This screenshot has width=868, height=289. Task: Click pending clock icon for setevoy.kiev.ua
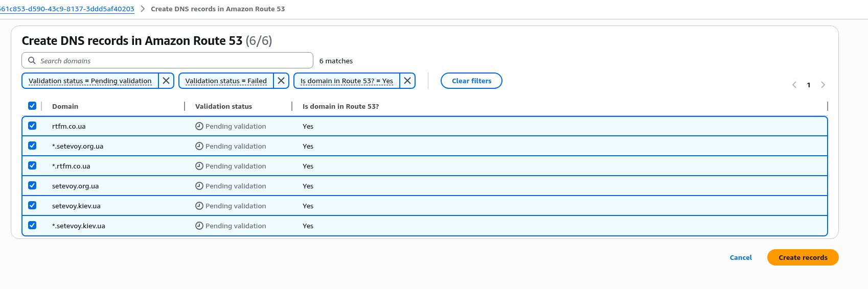coord(199,206)
